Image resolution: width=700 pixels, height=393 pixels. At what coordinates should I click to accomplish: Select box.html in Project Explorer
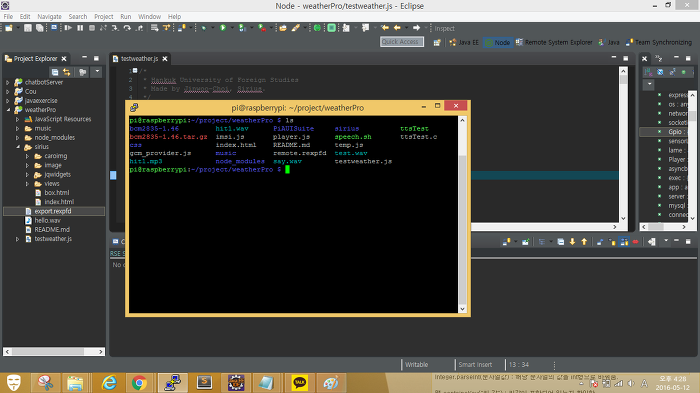(56, 192)
